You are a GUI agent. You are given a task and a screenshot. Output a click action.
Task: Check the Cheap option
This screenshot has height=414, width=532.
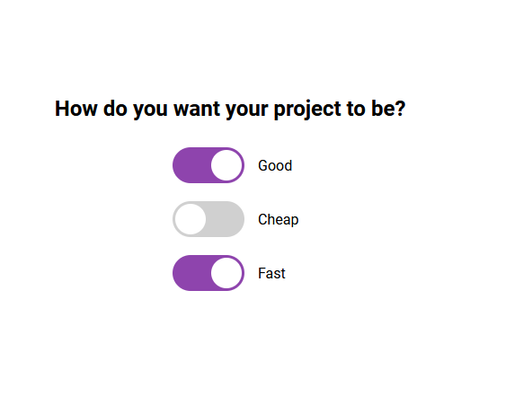(208, 219)
